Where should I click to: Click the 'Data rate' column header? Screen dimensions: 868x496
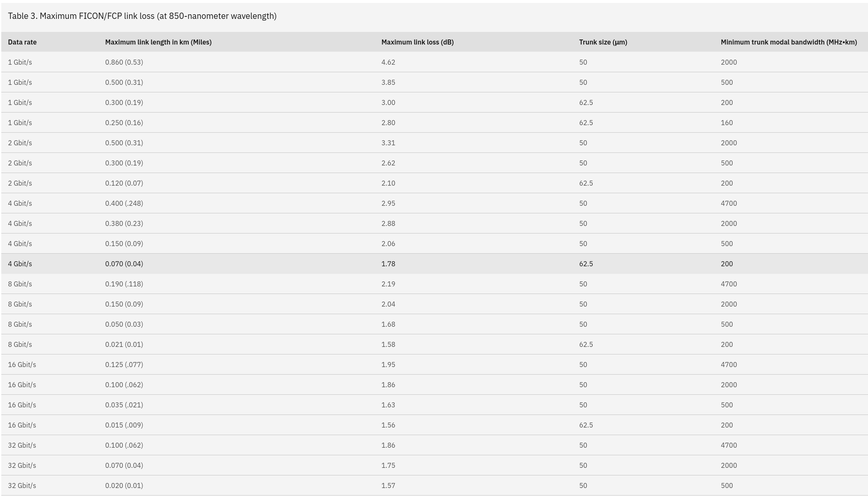(22, 42)
